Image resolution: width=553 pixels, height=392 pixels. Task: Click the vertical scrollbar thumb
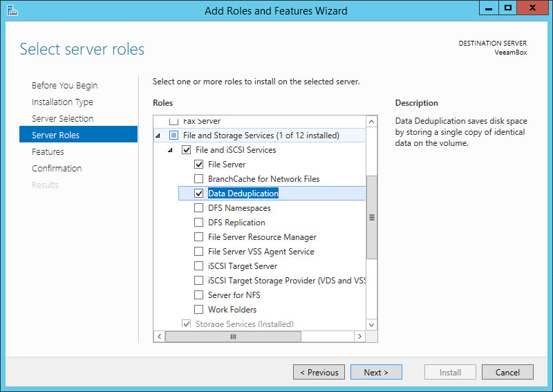(371, 217)
